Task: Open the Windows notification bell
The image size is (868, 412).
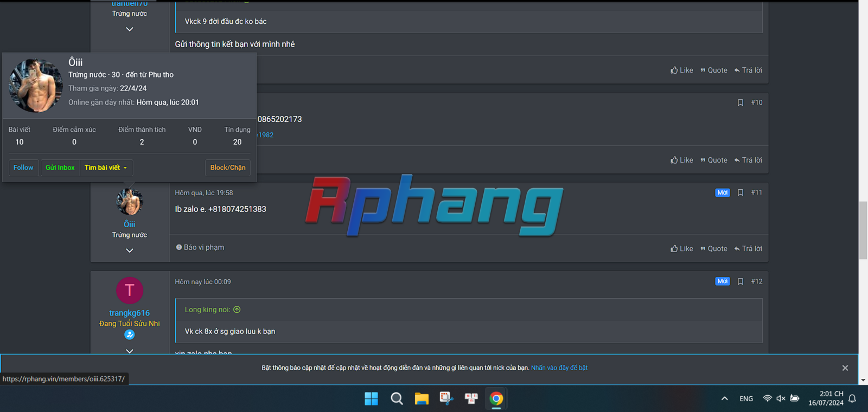Action: 852,399
